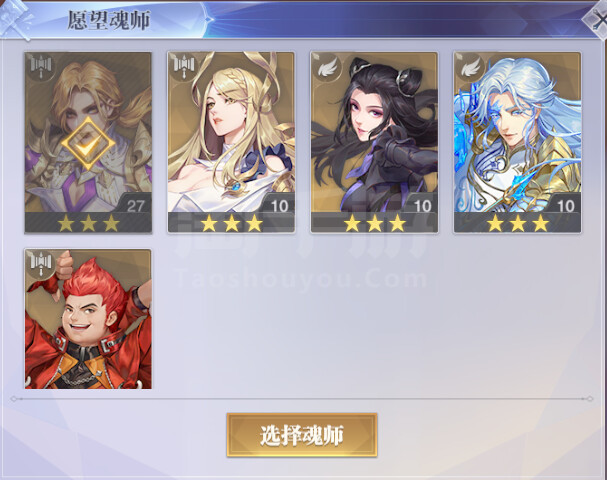Select the red spiky-haired character card

click(88, 319)
